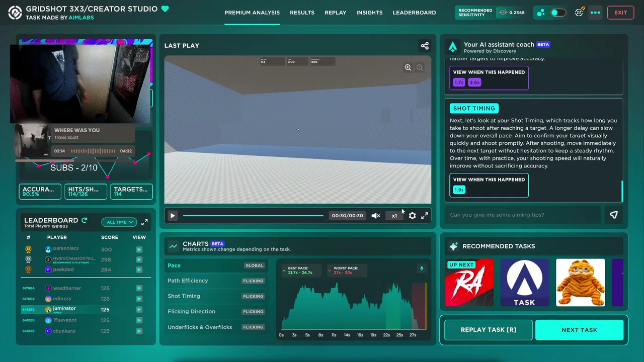
Task: Share the last play clip
Action: [425, 46]
